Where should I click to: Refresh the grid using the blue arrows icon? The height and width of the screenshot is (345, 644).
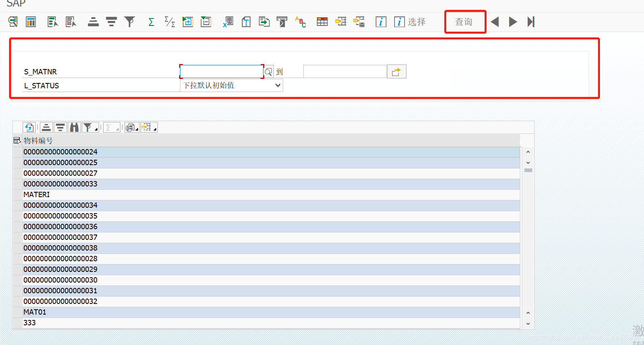[x=28, y=127]
